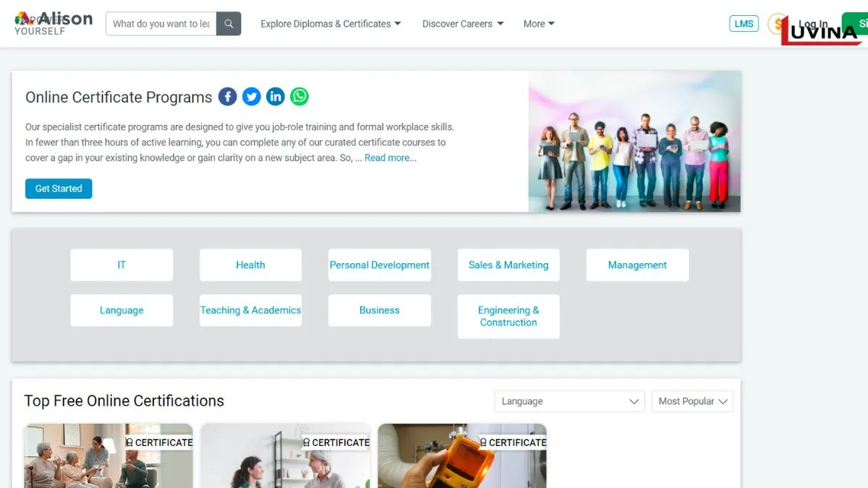Open the Most Popular sort dropdown

pos(692,401)
